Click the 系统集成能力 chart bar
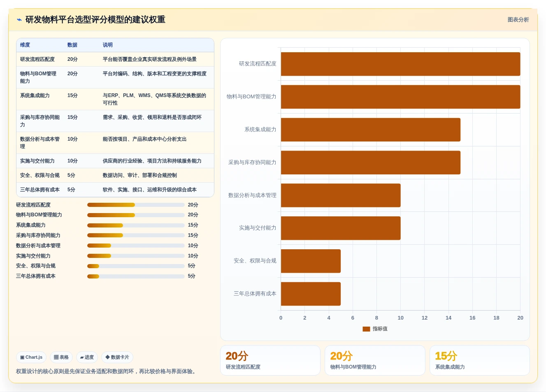Screen dimensions: 546x392 point(371,130)
